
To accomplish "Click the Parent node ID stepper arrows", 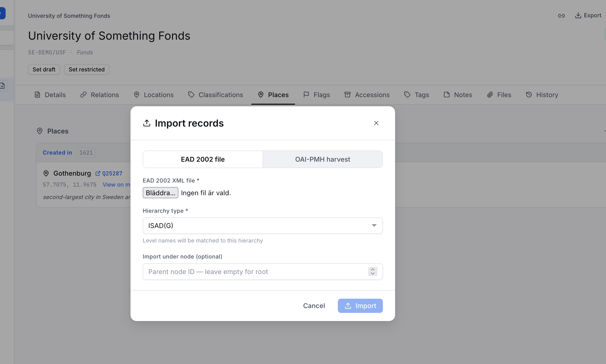I will pyautogui.click(x=372, y=271).
